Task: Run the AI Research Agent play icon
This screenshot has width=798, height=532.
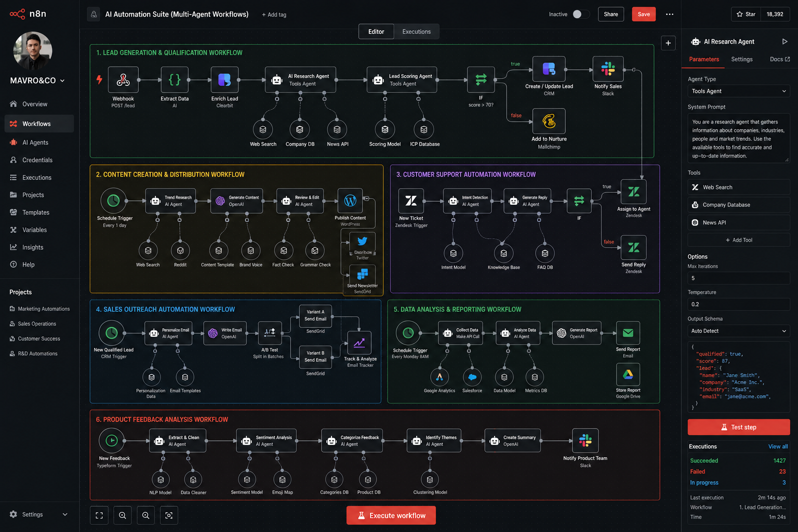Action: (784, 42)
